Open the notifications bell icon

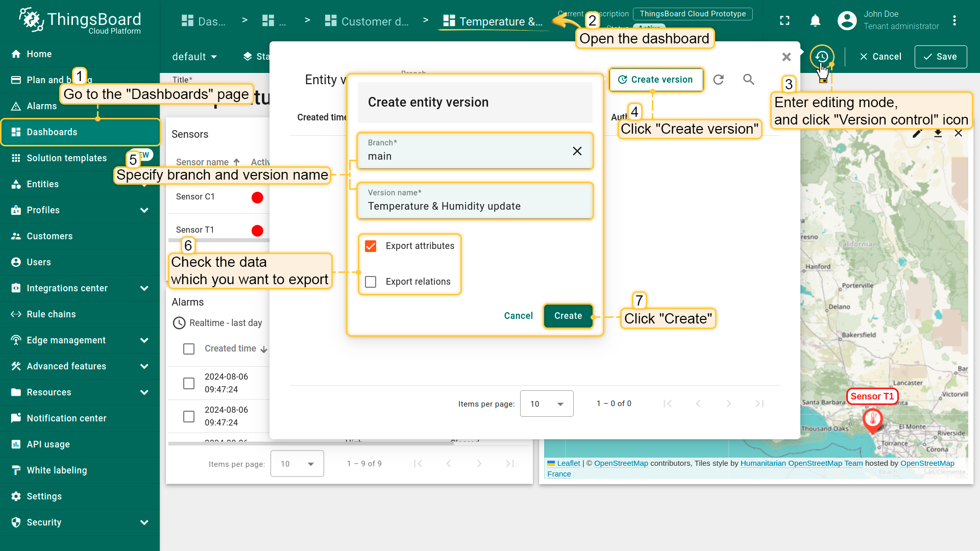[x=815, y=20]
